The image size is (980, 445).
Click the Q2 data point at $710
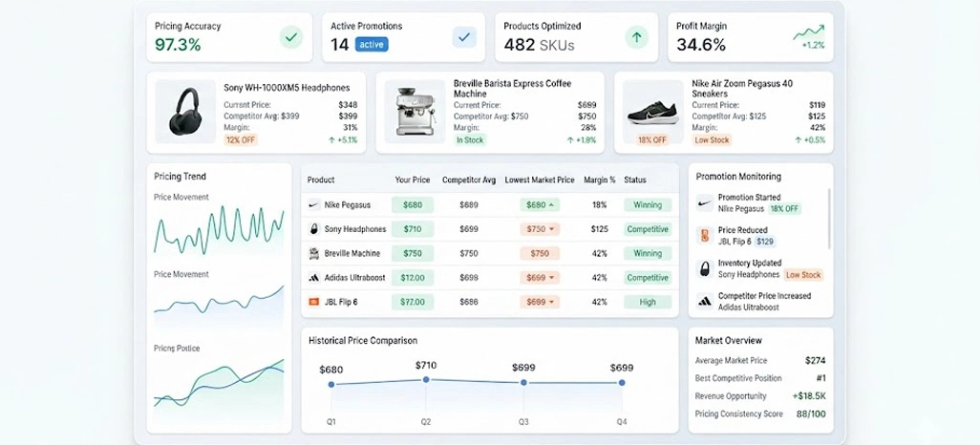pos(426,379)
